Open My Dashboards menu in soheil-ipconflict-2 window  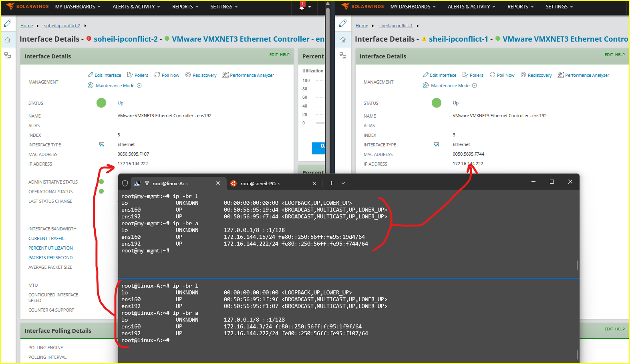[x=78, y=7]
